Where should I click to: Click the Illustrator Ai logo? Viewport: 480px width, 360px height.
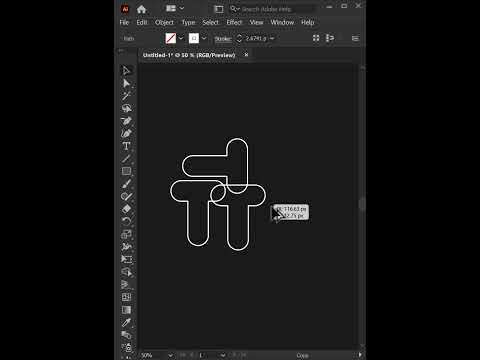125,9
